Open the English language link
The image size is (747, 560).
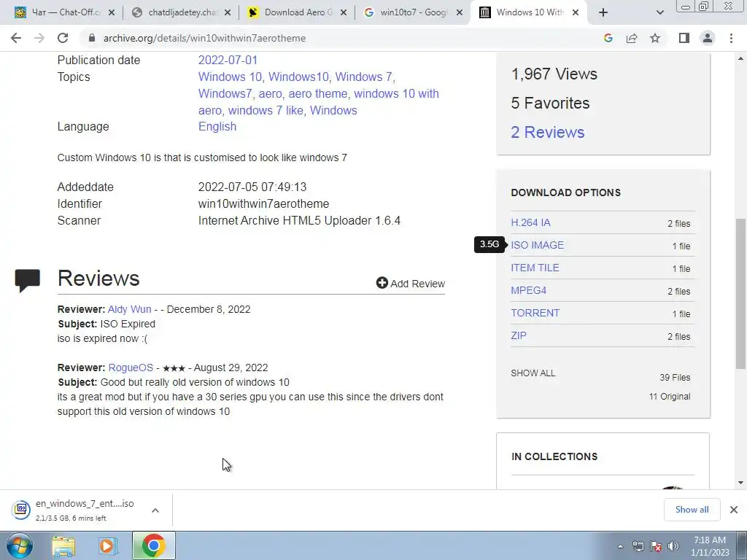(x=217, y=126)
